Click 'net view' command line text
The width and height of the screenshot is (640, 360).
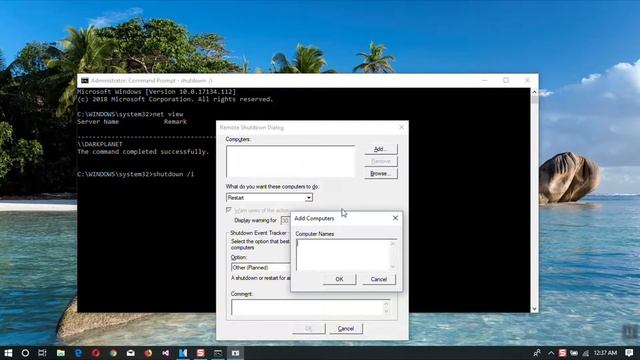(168, 114)
